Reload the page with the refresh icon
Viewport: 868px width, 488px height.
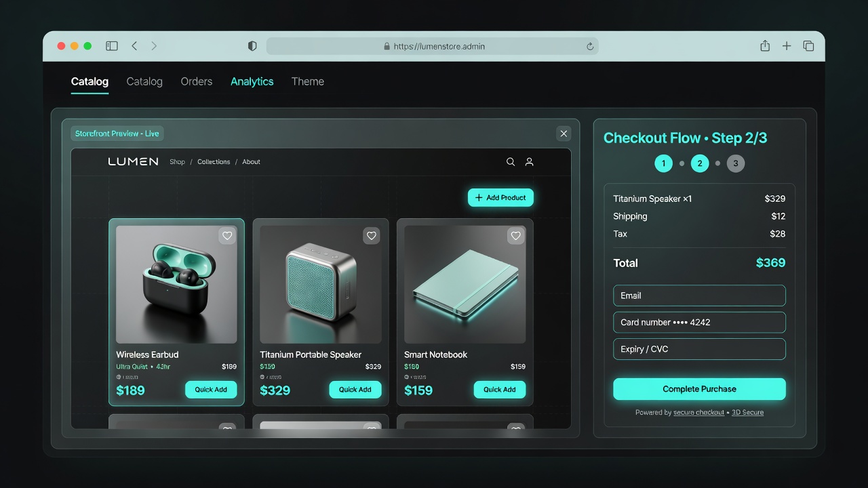coord(590,47)
